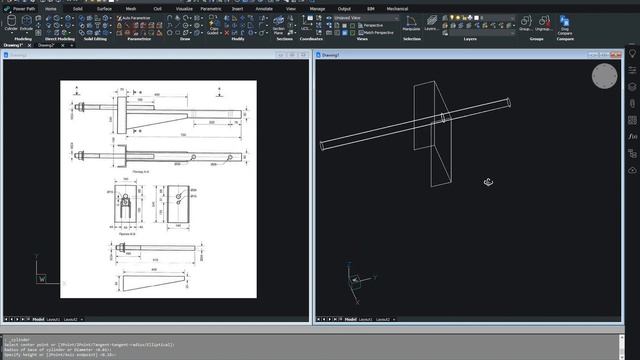640x360 pixels.
Task: Toggle Perspective view option
Action: coord(371,25)
